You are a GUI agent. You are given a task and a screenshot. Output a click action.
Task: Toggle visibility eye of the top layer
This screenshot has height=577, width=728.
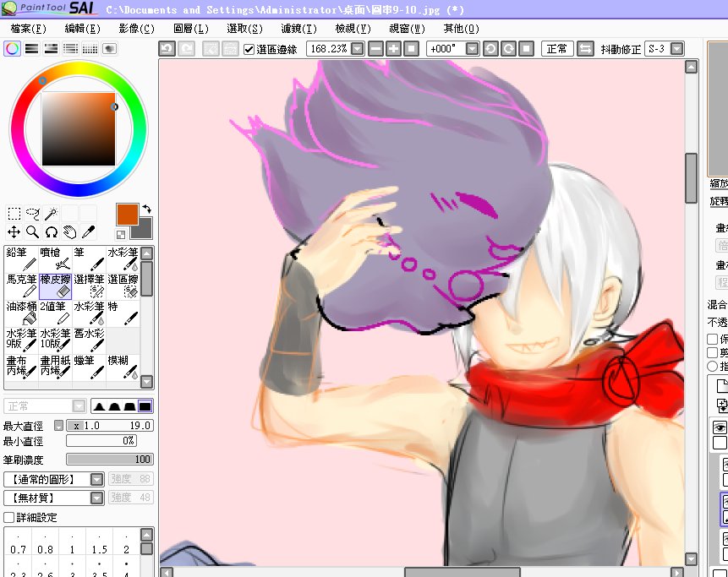720,427
